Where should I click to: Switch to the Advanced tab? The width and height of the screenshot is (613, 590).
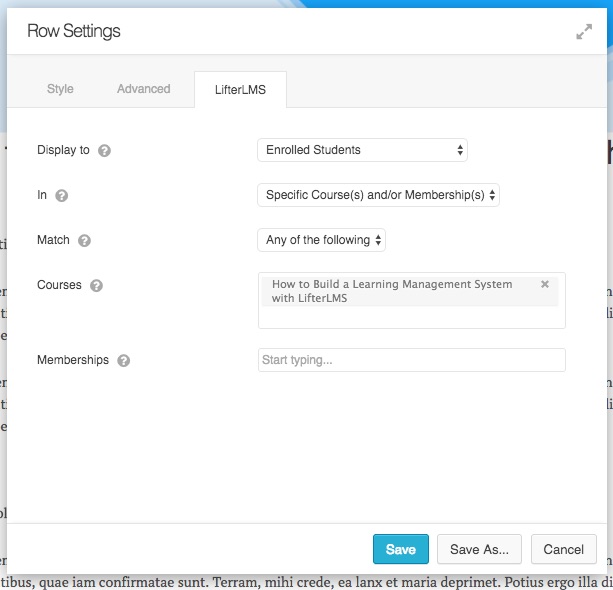[143, 89]
